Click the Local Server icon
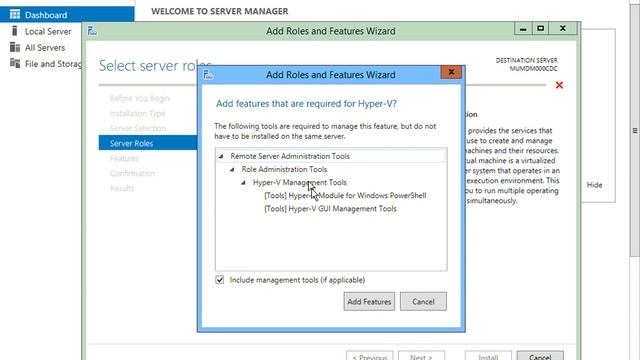 15,31
